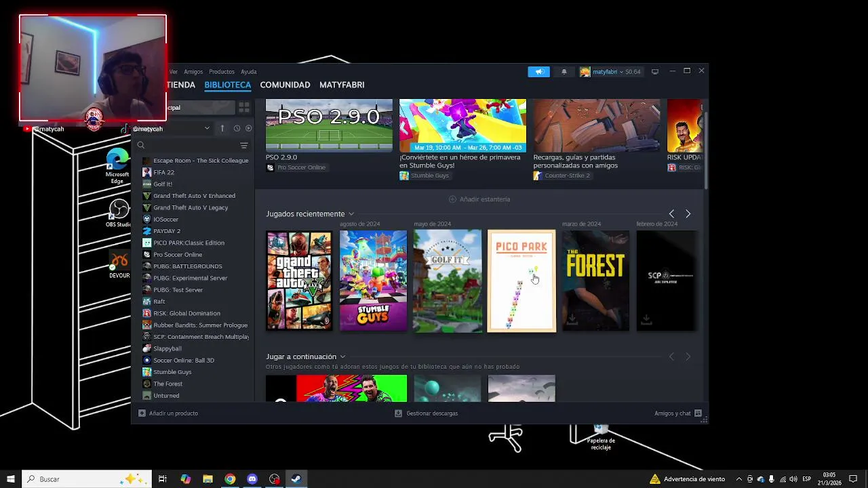Open the Stumble Guys spring hero news image
The height and width of the screenshot is (488, 868).
[462, 125]
